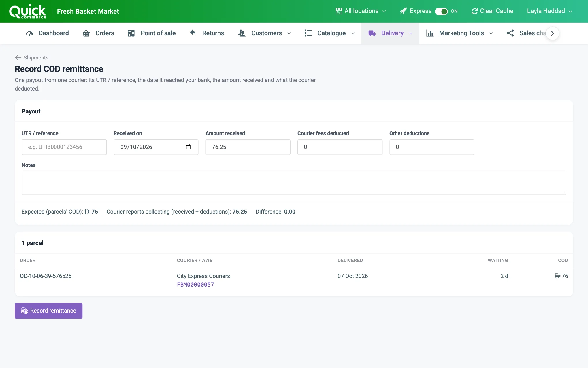Click the Courier fees deducted field
The height and width of the screenshot is (368, 588).
pos(340,147)
